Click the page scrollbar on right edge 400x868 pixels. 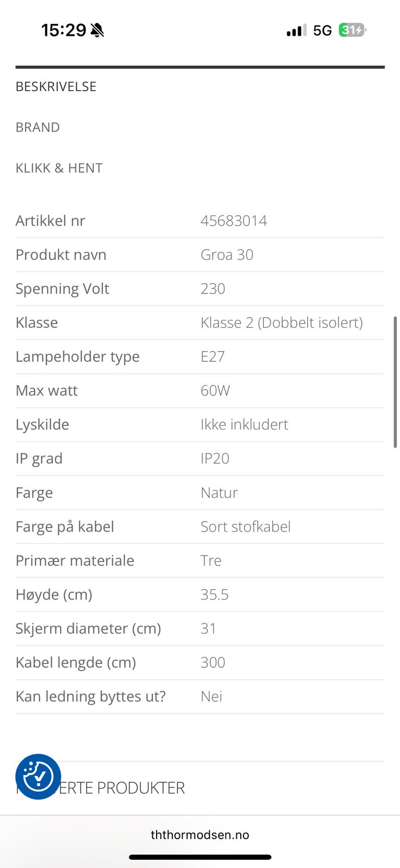(x=396, y=382)
